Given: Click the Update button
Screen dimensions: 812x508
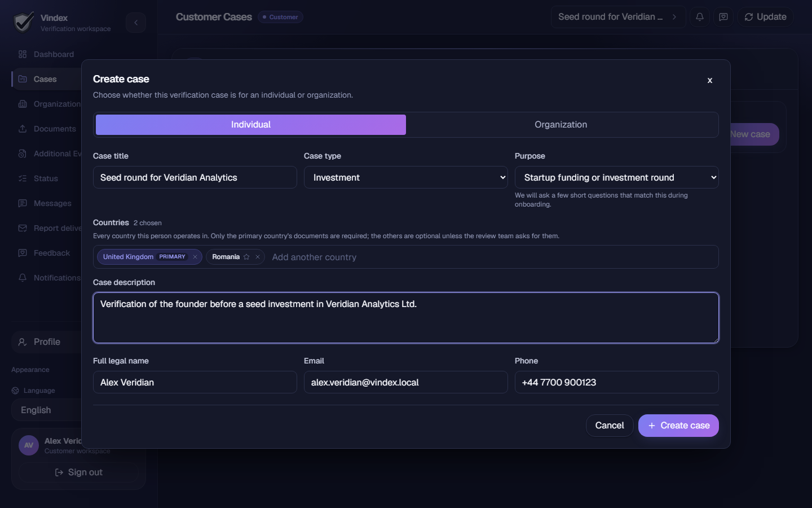Looking at the screenshot, I should (765, 17).
